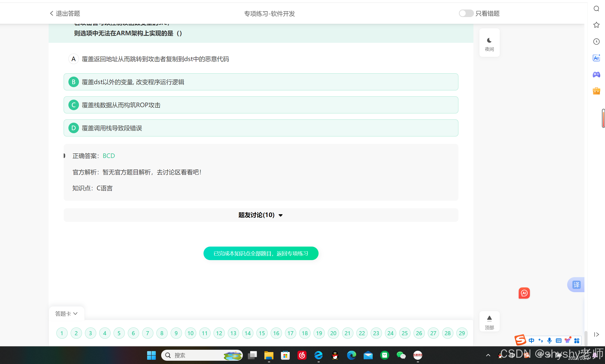Screen dimensions: 605x364
Task: Open sidebar search icon
Action: (596, 9)
